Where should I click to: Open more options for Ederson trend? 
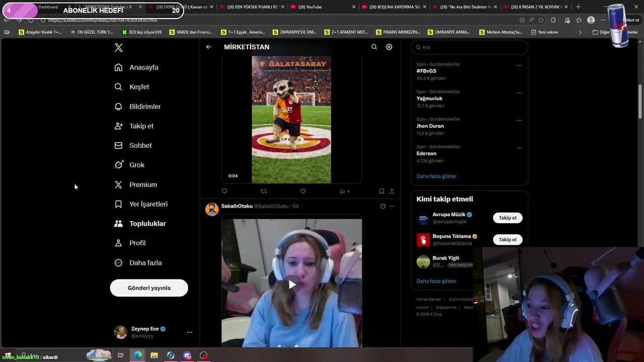519,148
